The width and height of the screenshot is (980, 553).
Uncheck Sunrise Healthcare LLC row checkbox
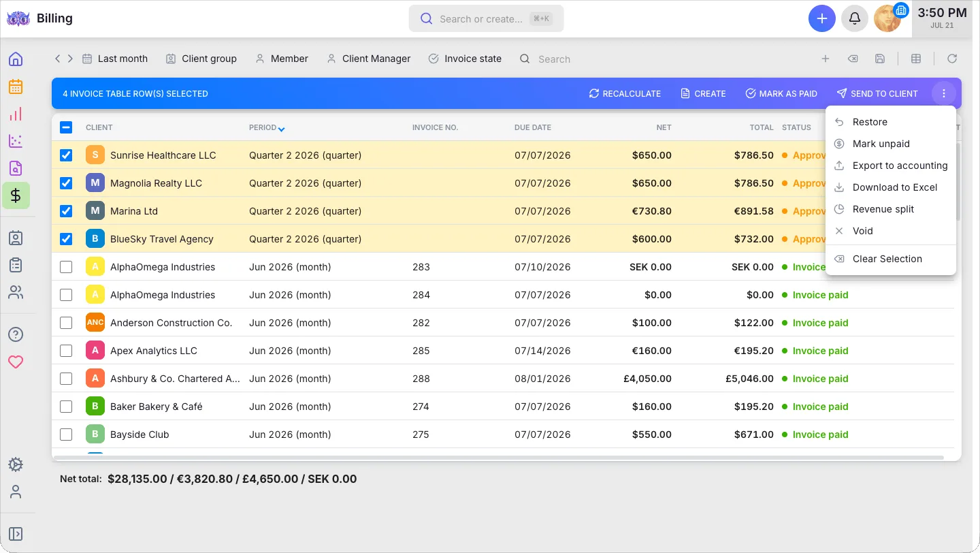tap(66, 155)
